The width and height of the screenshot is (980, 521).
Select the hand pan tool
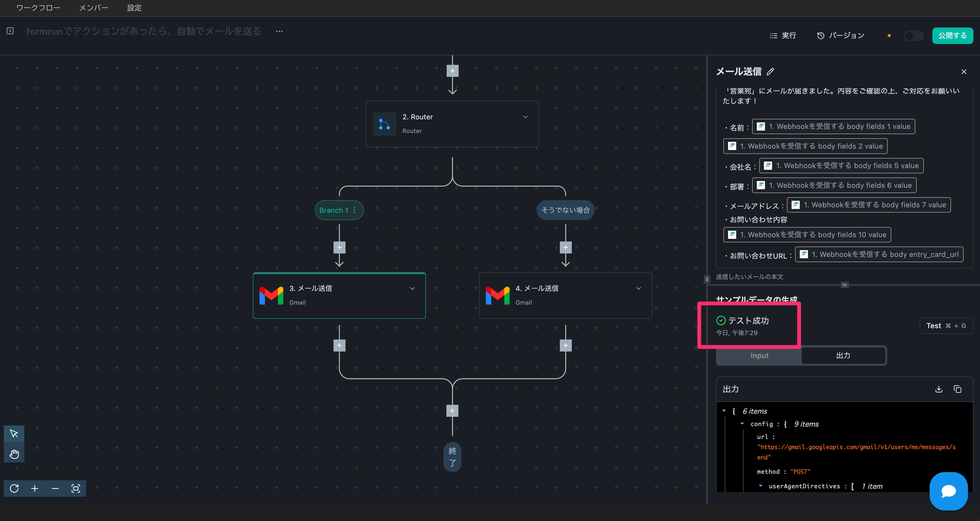14,454
